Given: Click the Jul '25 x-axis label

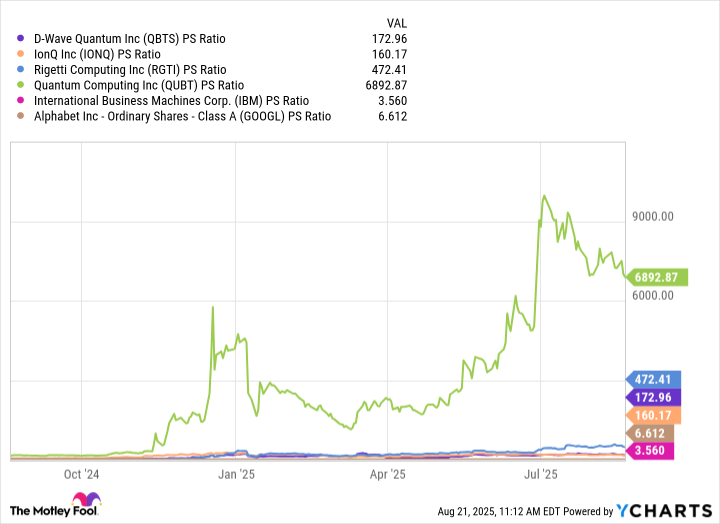Looking at the screenshot, I should (541, 474).
